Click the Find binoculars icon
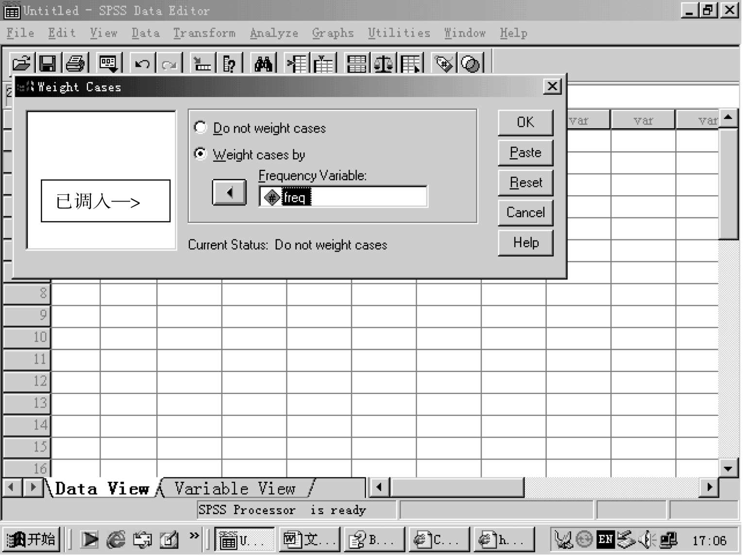The width and height of the screenshot is (746, 560). 264,63
